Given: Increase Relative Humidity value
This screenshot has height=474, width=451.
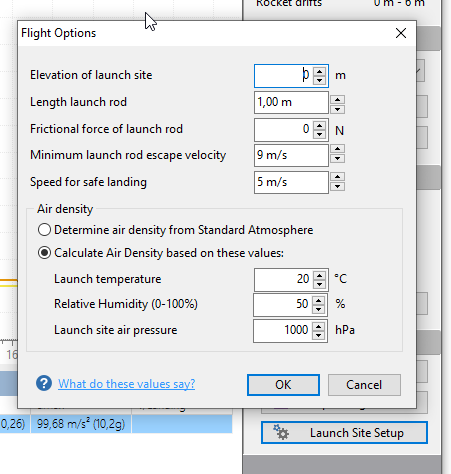Looking at the screenshot, I should click(x=319, y=301).
